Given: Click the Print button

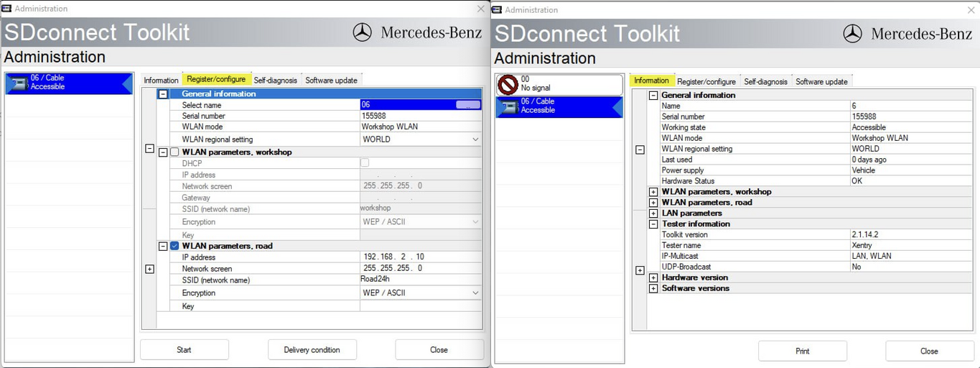Looking at the screenshot, I should coord(803,351).
